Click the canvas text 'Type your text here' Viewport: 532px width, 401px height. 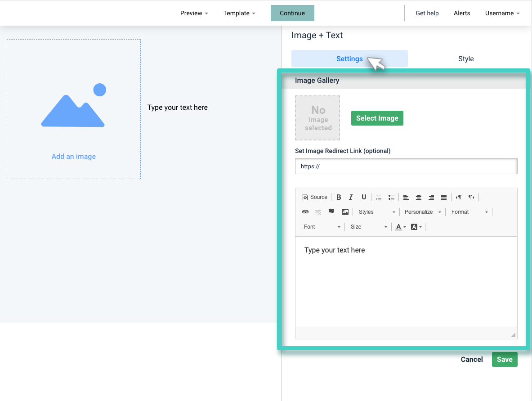click(x=178, y=107)
